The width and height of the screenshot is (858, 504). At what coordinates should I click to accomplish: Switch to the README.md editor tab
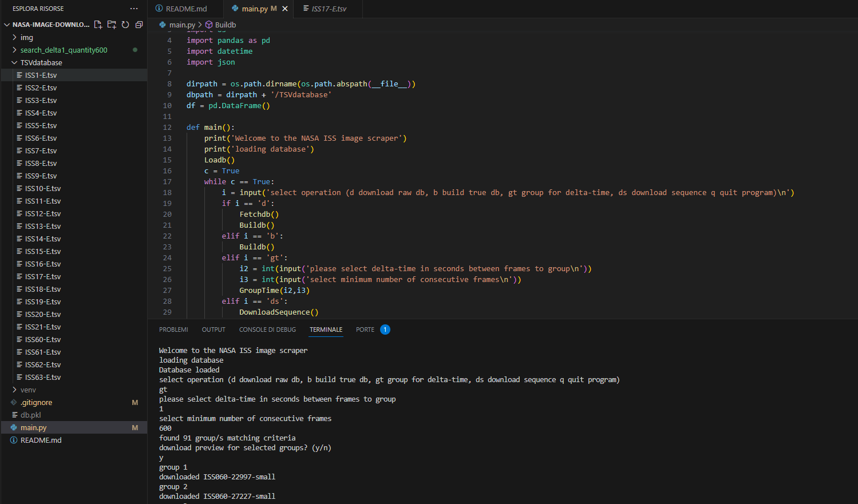(186, 9)
